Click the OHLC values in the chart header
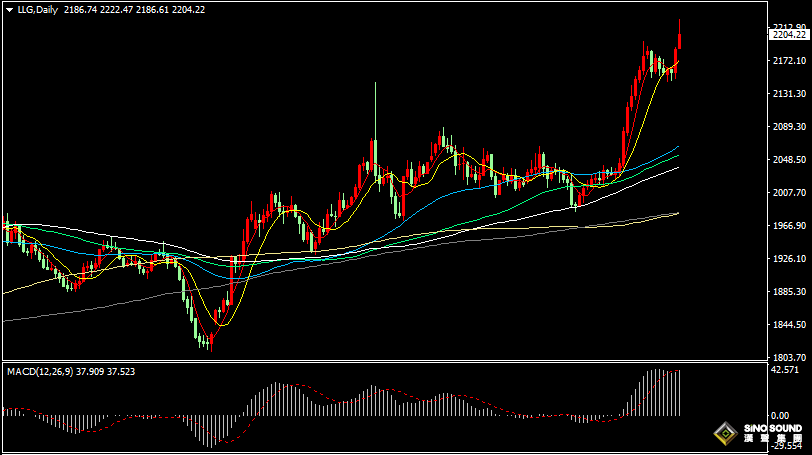The width and height of the screenshot is (812, 455). tap(148, 9)
